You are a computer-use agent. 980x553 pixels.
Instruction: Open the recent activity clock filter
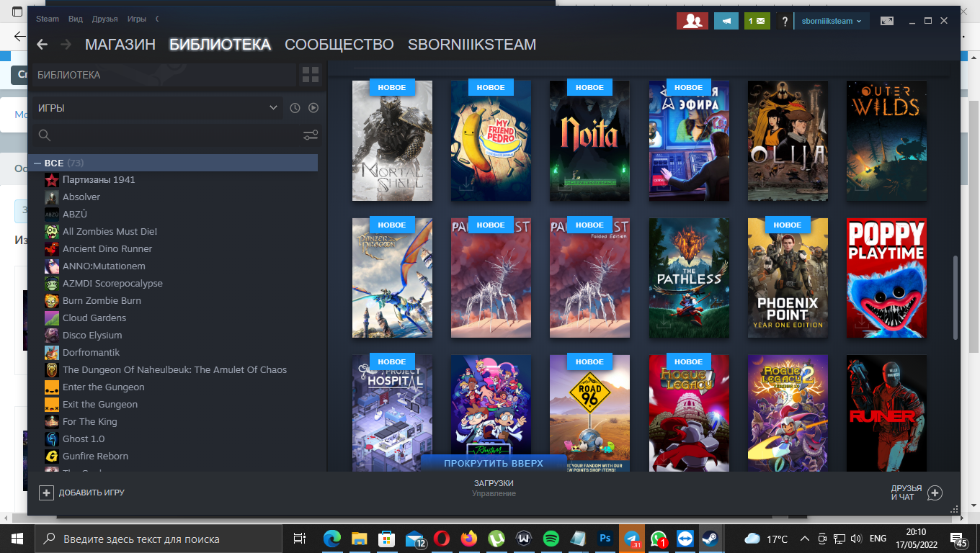coord(295,108)
